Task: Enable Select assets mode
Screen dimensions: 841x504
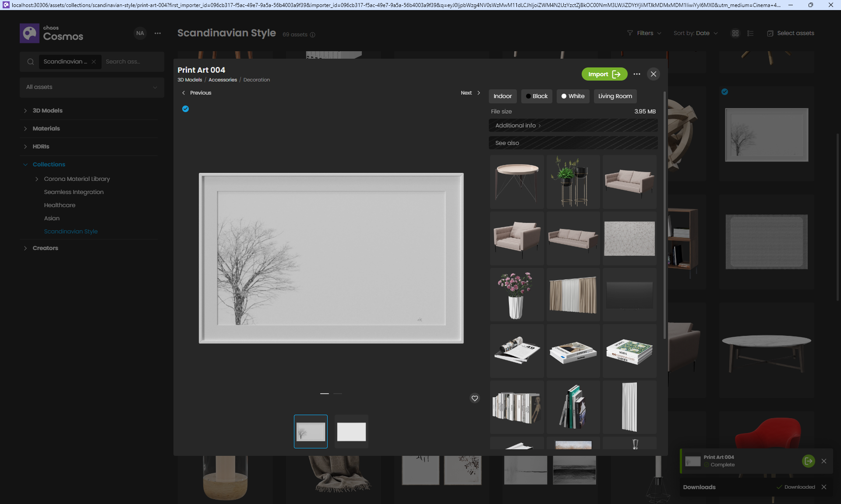Action: tap(791, 33)
